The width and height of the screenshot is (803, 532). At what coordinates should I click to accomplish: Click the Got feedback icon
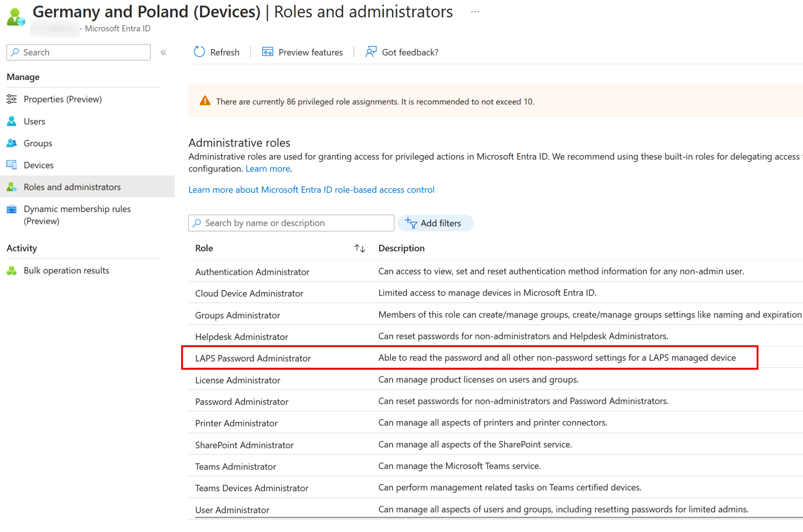click(371, 52)
